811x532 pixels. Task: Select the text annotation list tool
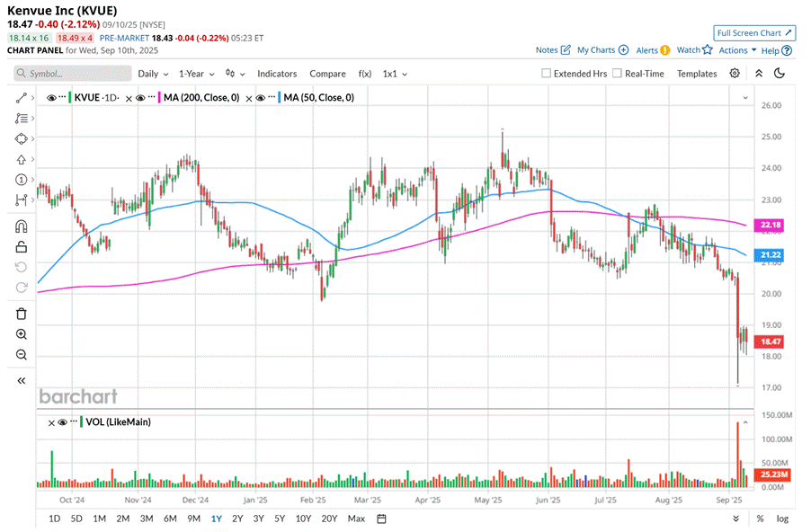click(x=21, y=119)
